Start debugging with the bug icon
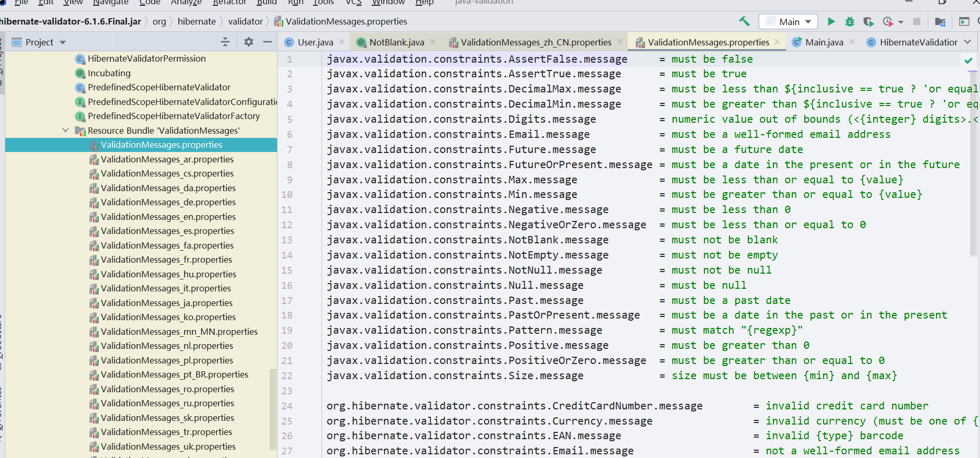This screenshot has height=458, width=980. tap(850, 21)
